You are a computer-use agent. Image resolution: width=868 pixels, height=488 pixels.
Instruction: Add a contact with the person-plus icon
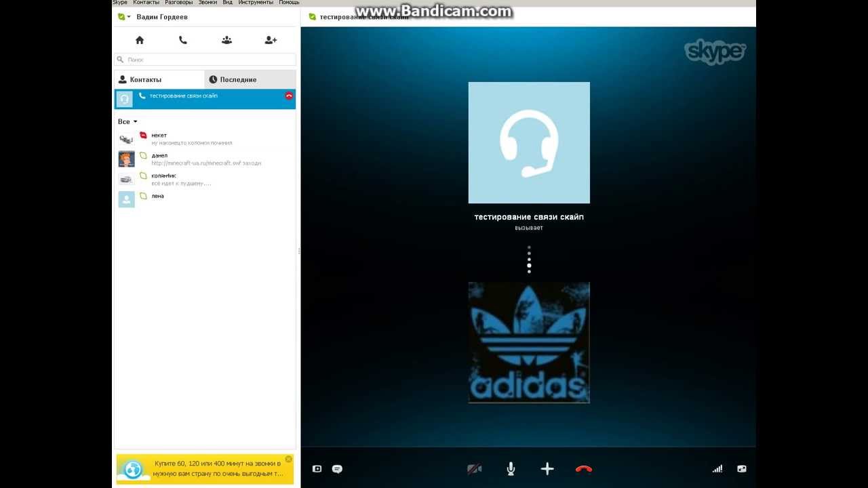271,40
